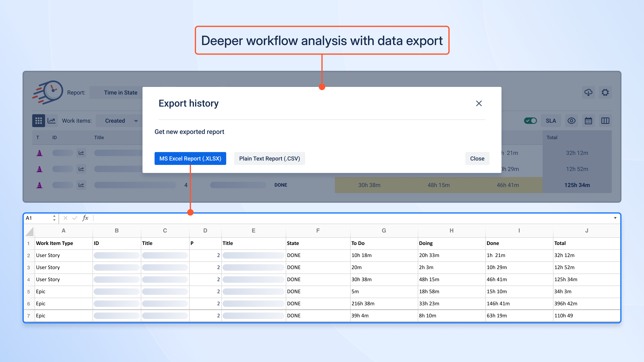Switch to the chart trend view icon
644x362 pixels.
pos(52,121)
